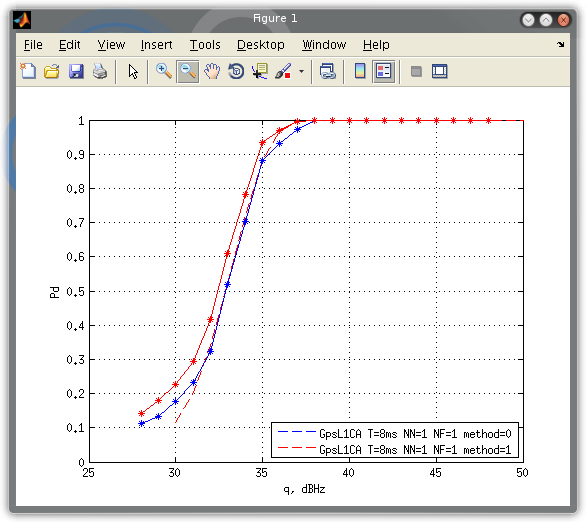Save the figure with the floppy icon
Image resolution: width=586 pixels, height=522 pixels.
tap(76, 71)
